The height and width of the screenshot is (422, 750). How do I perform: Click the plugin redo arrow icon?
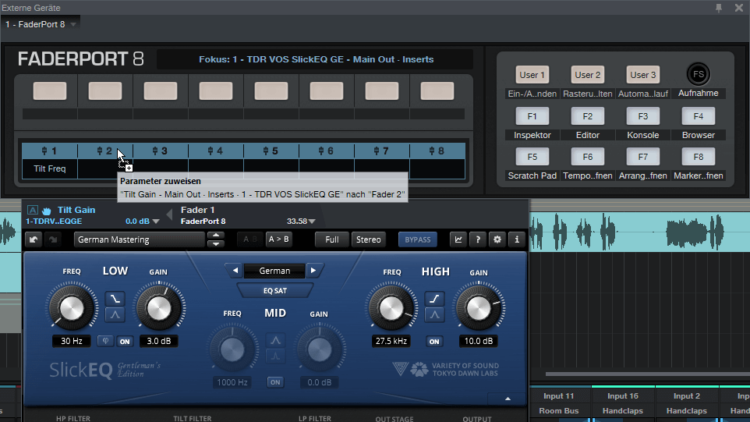(x=53, y=239)
